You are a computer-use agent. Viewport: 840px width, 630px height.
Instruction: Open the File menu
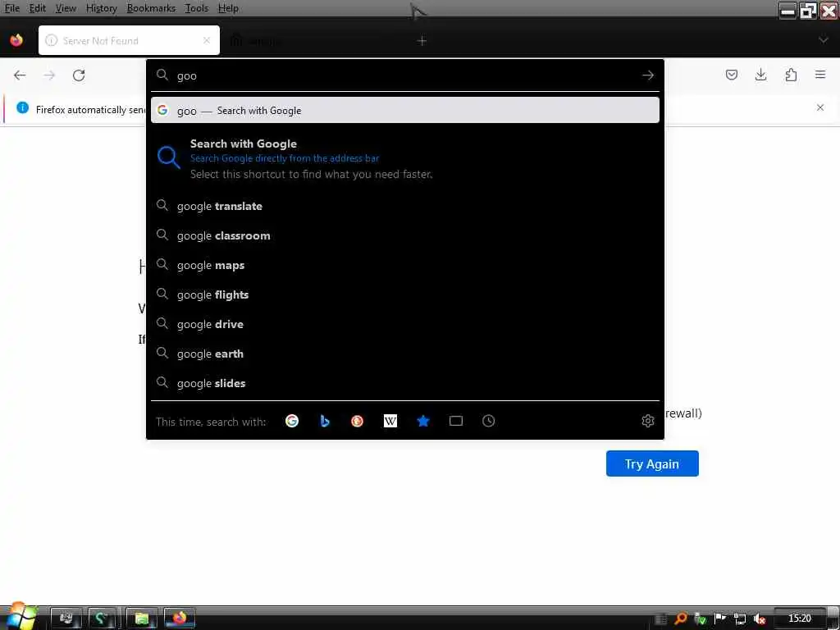click(x=12, y=8)
